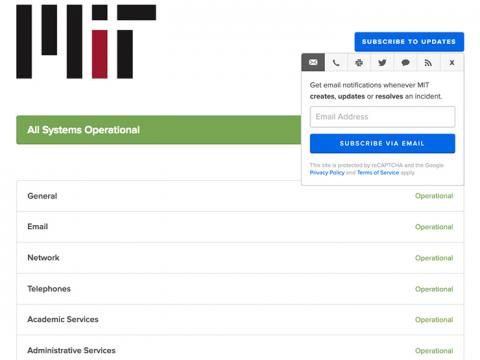Focus the Email Address input field

382,117
